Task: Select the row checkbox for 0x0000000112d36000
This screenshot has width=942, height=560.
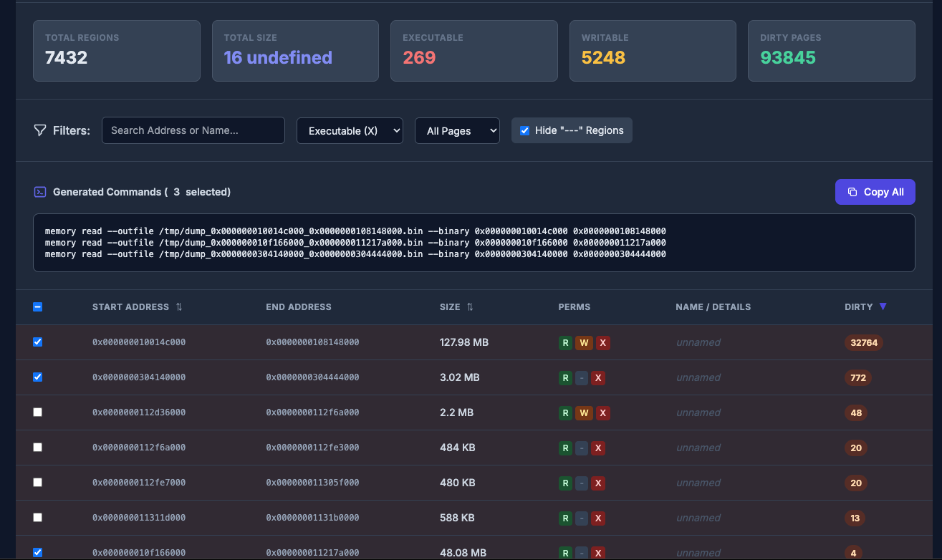Action: (38, 412)
